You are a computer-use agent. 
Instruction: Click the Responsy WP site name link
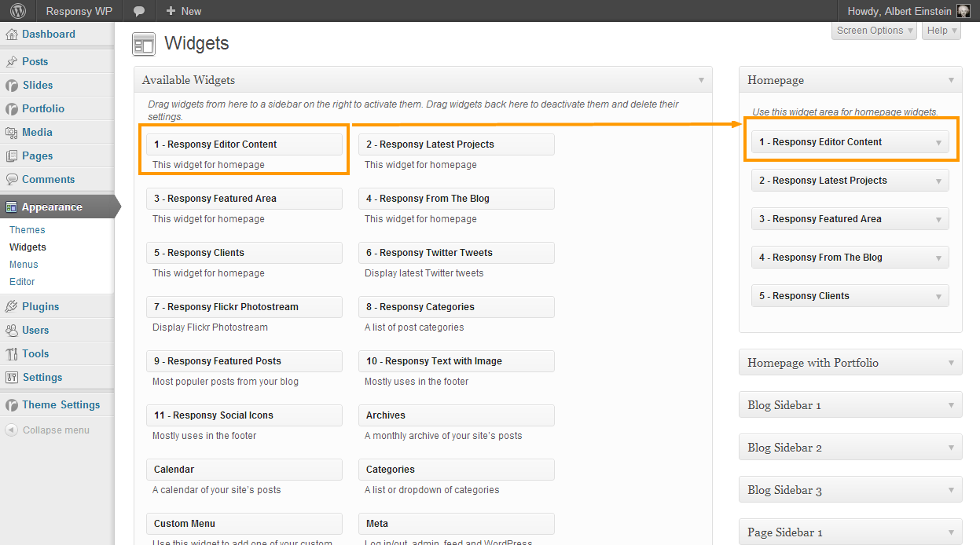pyautogui.click(x=79, y=11)
